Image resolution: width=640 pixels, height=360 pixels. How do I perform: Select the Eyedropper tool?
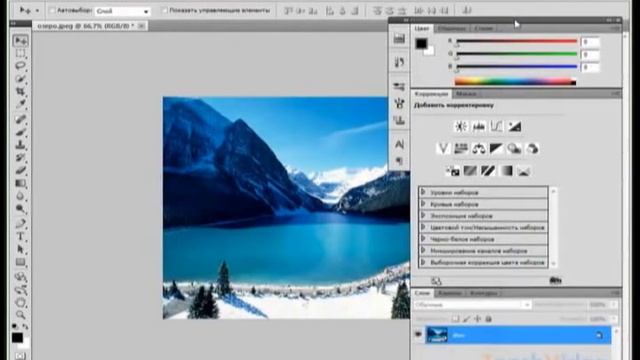(x=20, y=104)
